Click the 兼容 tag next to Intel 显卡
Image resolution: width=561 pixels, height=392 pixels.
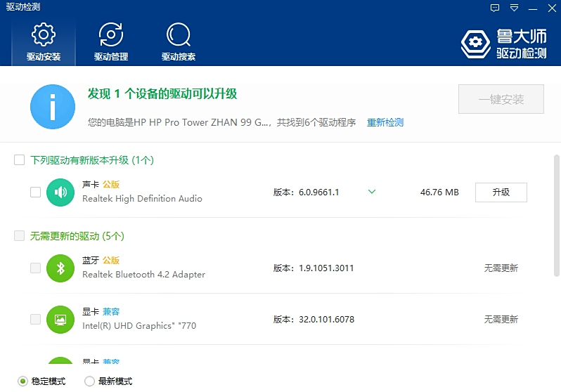point(111,311)
